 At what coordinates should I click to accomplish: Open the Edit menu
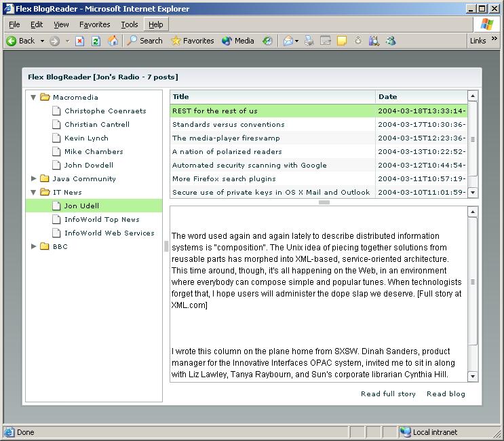[37, 24]
